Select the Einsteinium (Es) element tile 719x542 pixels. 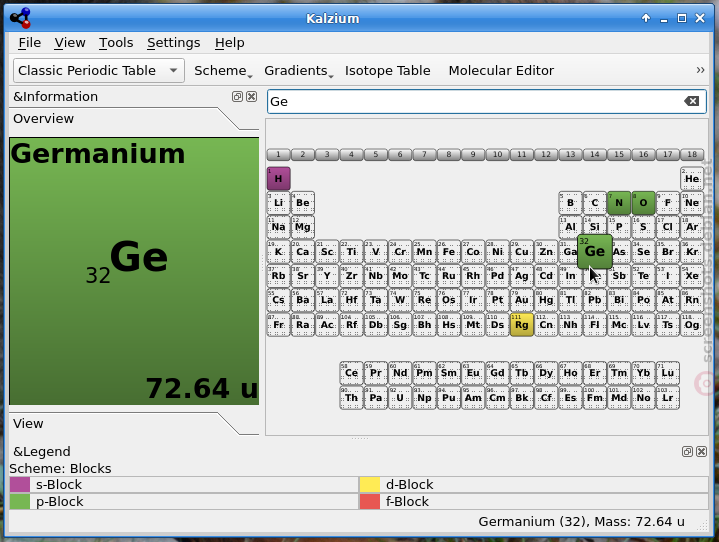pos(570,398)
